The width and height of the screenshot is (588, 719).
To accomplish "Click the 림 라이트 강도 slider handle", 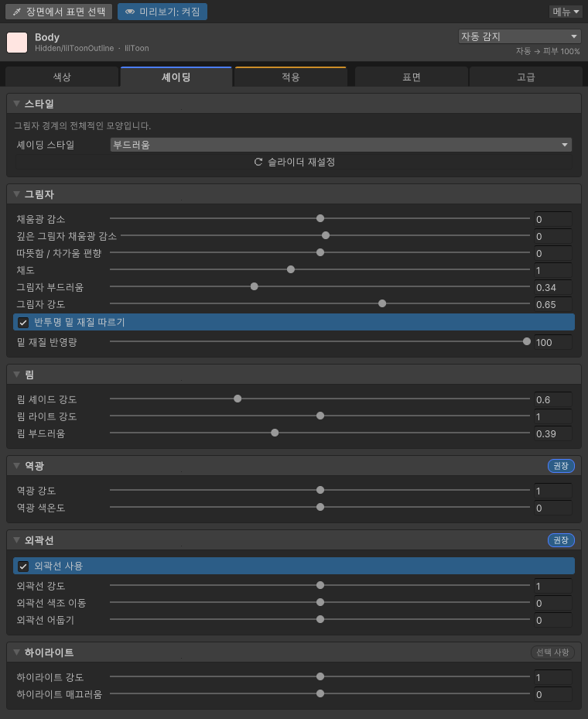I will point(320,416).
